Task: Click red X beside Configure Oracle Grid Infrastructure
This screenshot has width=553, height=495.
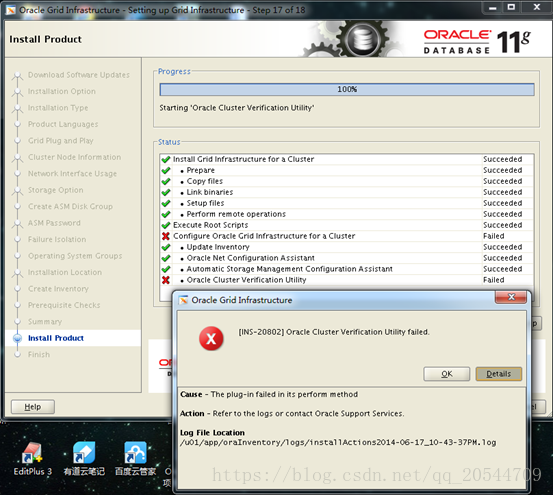Action: click(166, 236)
